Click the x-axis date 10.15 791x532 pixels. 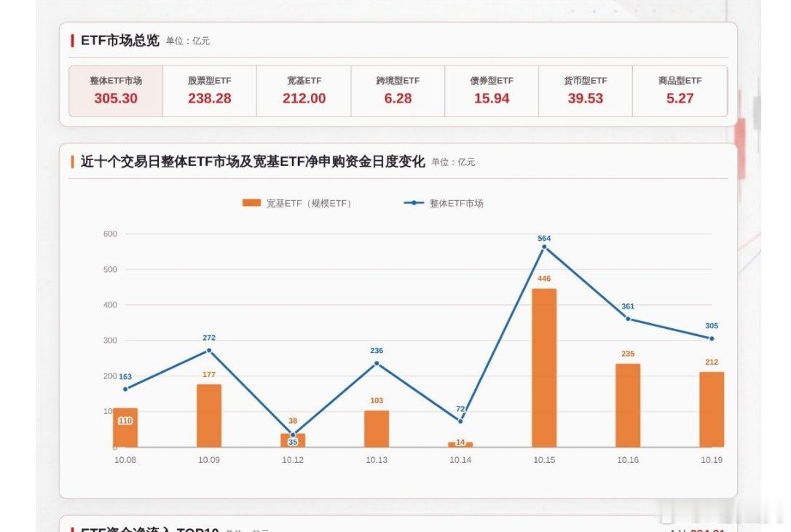tap(544, 460)
